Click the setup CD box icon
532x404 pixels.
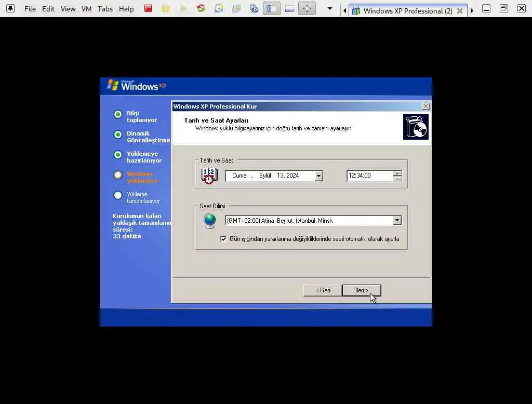(416, 127)
